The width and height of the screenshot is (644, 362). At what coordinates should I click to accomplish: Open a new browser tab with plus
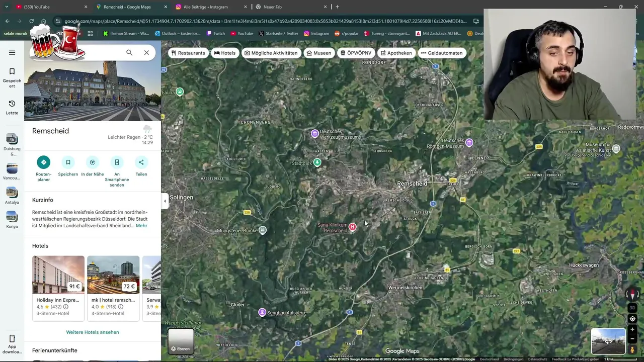337,7
